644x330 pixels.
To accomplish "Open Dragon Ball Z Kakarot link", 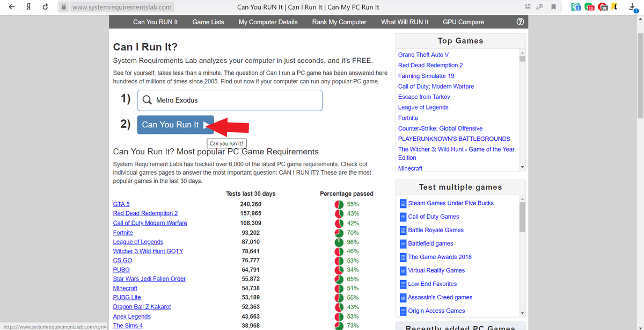I will click(x=142, y=307).
